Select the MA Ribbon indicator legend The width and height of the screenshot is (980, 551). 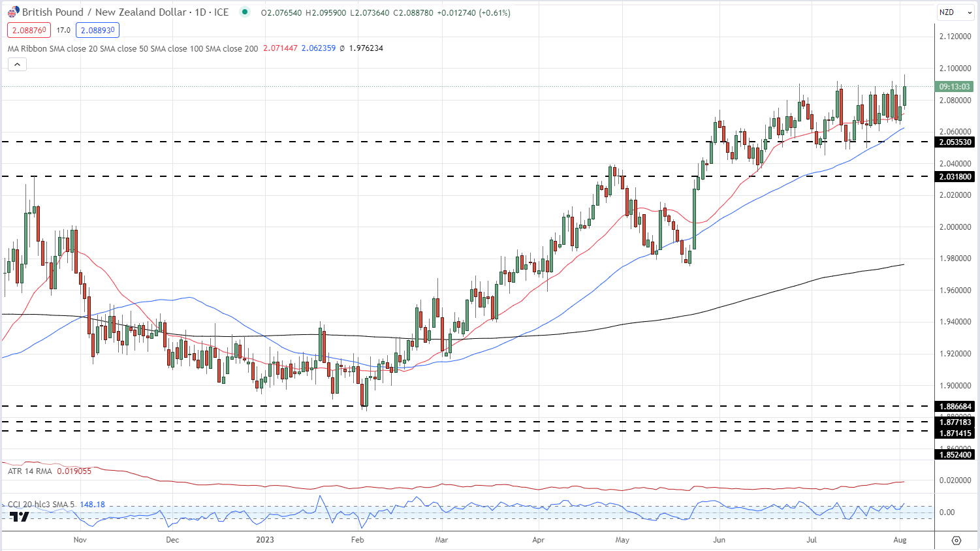coord(133,48)
